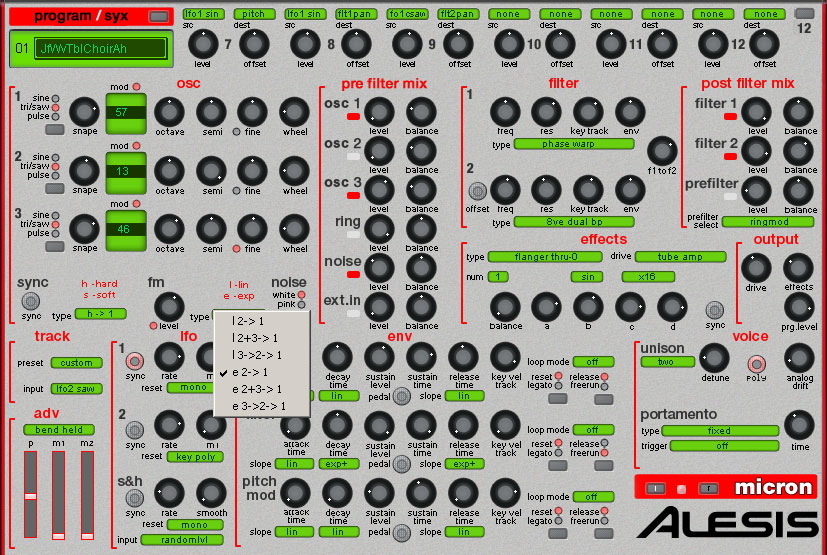
Task: Click the s&h input randomlvl button
Action: [182, 540]
